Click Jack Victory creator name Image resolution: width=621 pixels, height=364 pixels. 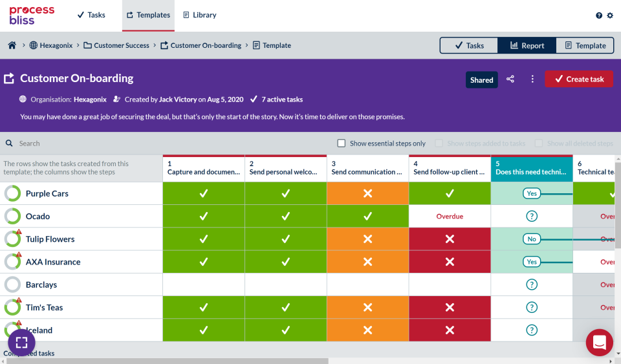click(178, 100)
